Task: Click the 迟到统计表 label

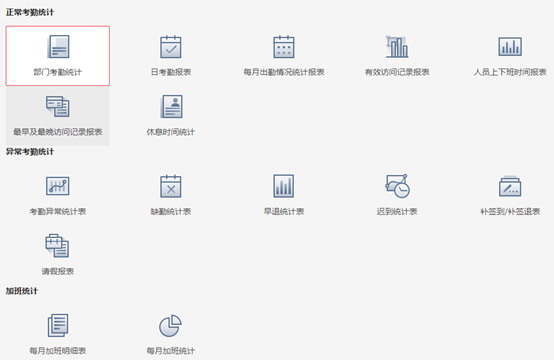Action: point(397,211)
